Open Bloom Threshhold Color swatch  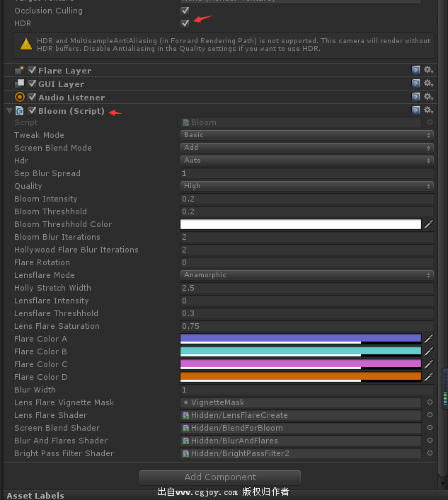pyautogui.click(x=301, y=224)
